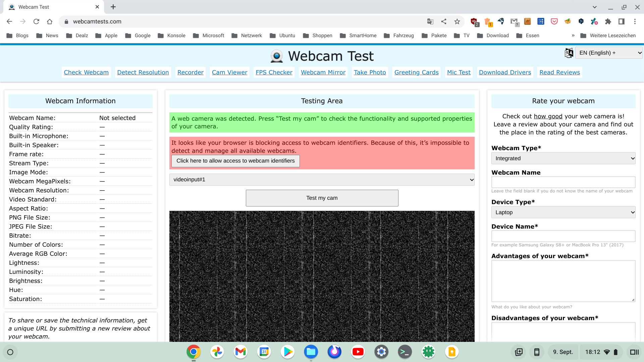
Task: Open the Device Type Laptop dropdown
Action: point(563,212)
